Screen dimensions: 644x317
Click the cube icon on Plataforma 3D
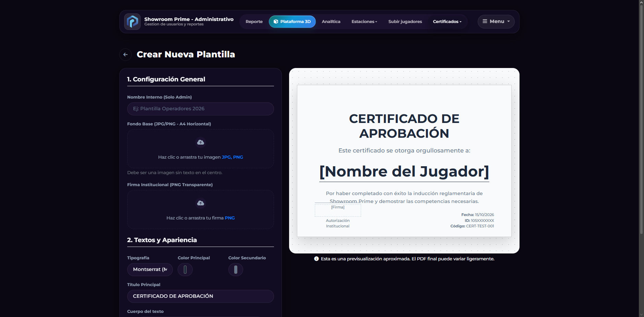point(276,21)
